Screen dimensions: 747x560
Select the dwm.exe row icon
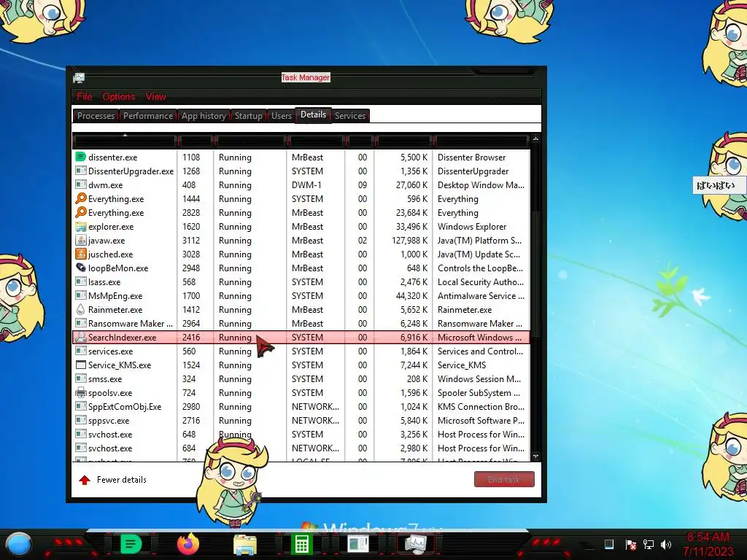click(x=81, y=184)
